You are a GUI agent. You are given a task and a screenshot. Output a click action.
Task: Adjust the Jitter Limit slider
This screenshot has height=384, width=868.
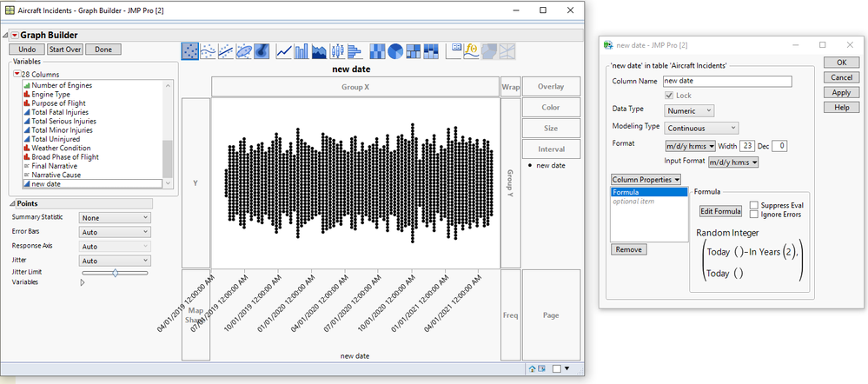click(x=115, y=273)
